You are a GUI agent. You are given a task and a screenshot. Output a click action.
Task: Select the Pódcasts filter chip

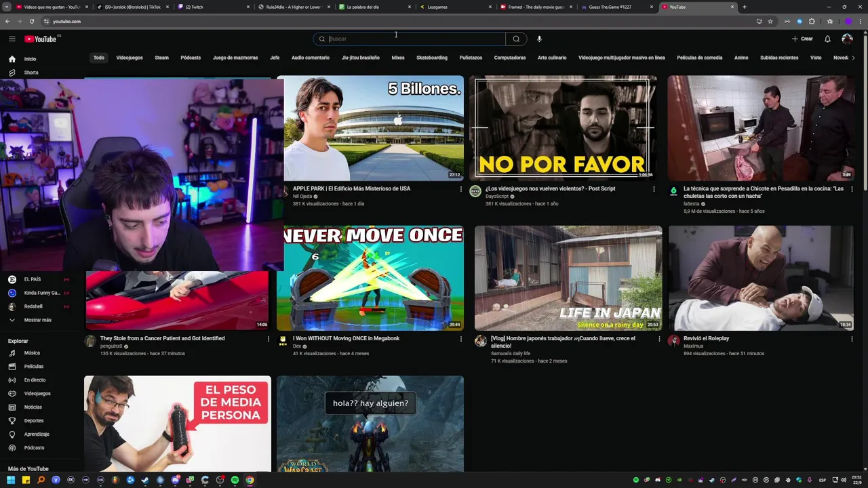point(191,58)
